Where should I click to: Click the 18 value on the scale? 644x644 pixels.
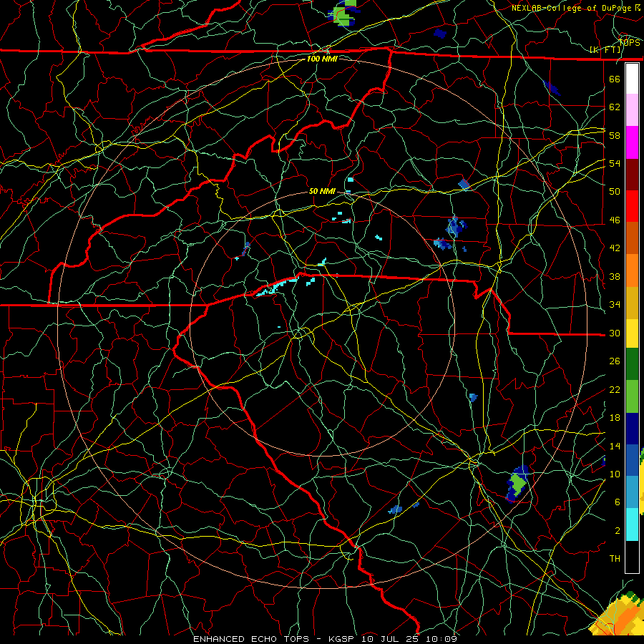(615, 418)
